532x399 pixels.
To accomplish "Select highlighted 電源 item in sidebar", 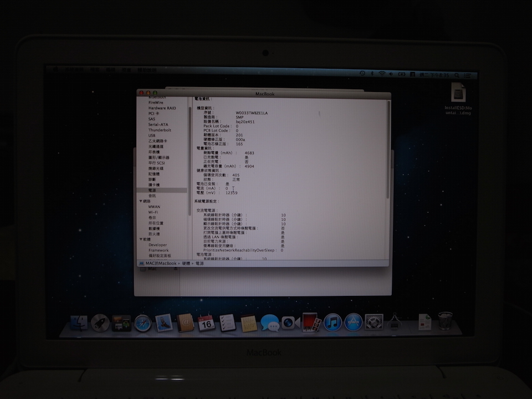I will tap(162, 190).
